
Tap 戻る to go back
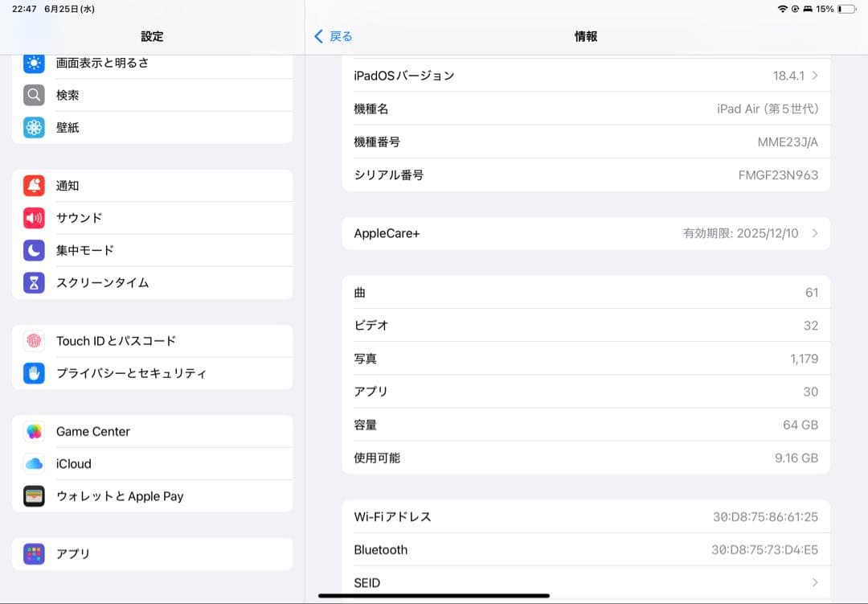tap(332, 36)
